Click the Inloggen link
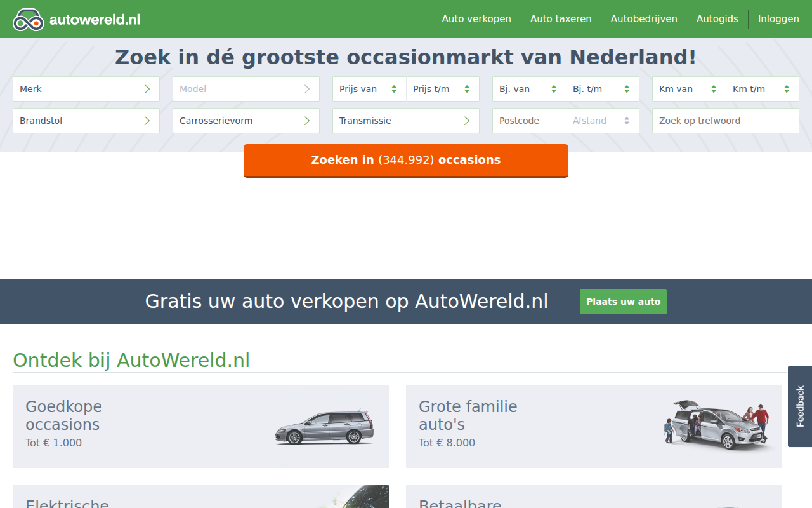812x508 pixels. point(778,19)
